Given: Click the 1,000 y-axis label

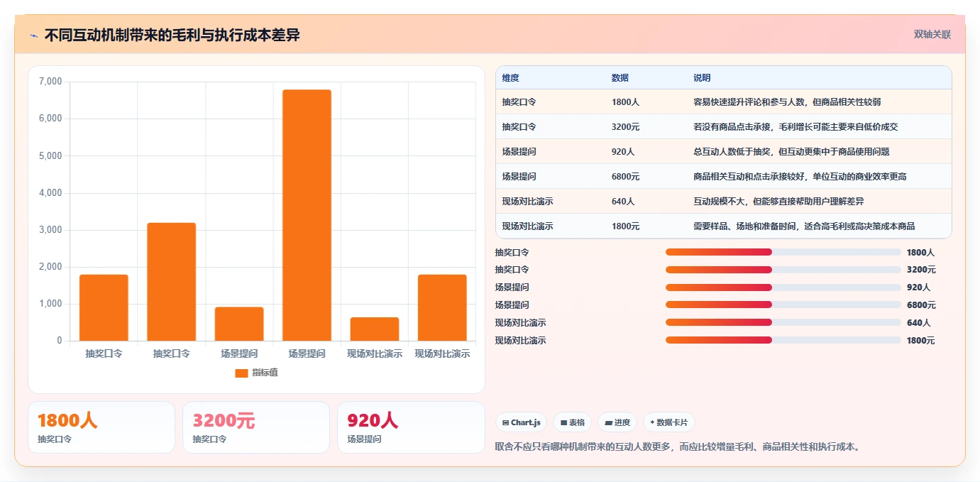Looking at the screenshot, I should 50,304.
